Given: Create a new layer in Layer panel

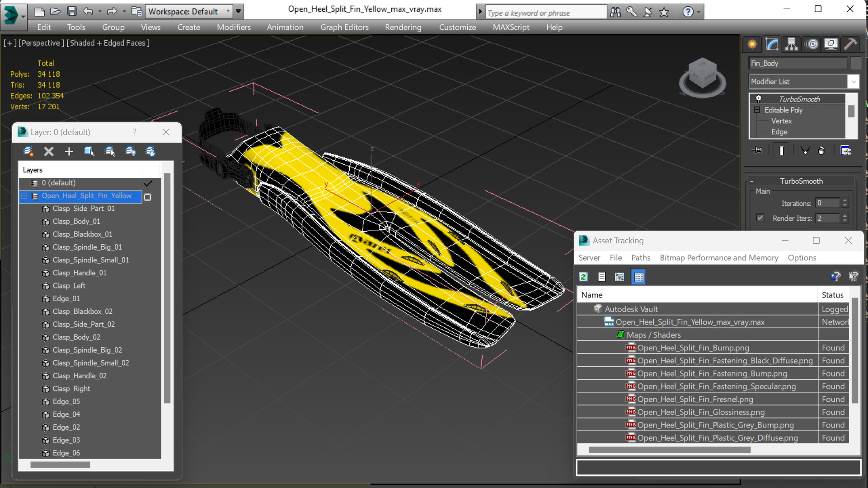Looking at the screenshot, I should pos(28,151).
